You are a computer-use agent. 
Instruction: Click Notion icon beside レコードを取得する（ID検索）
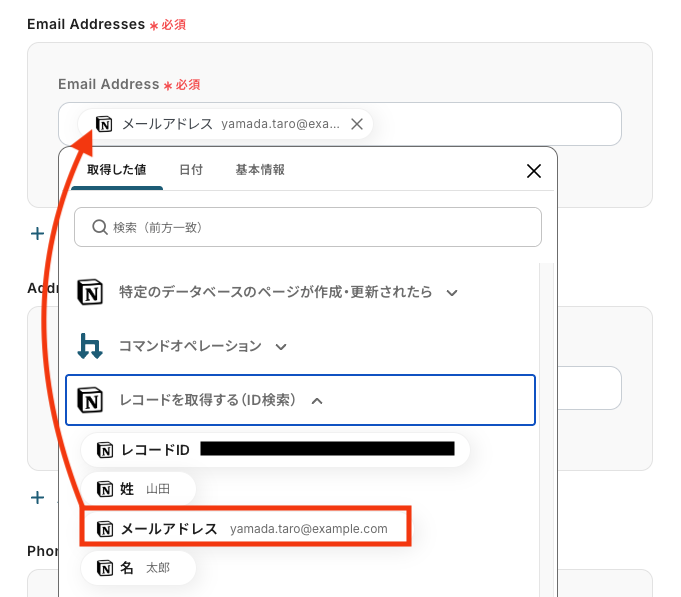tap(90, 400)
